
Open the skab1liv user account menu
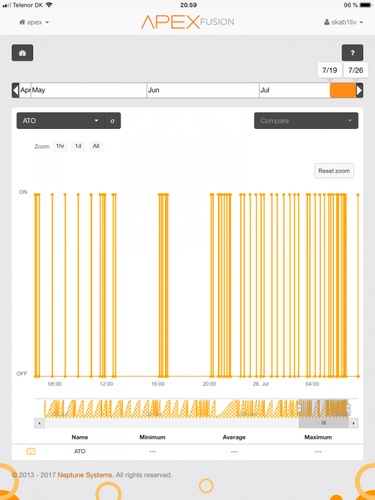pos(343,22)
